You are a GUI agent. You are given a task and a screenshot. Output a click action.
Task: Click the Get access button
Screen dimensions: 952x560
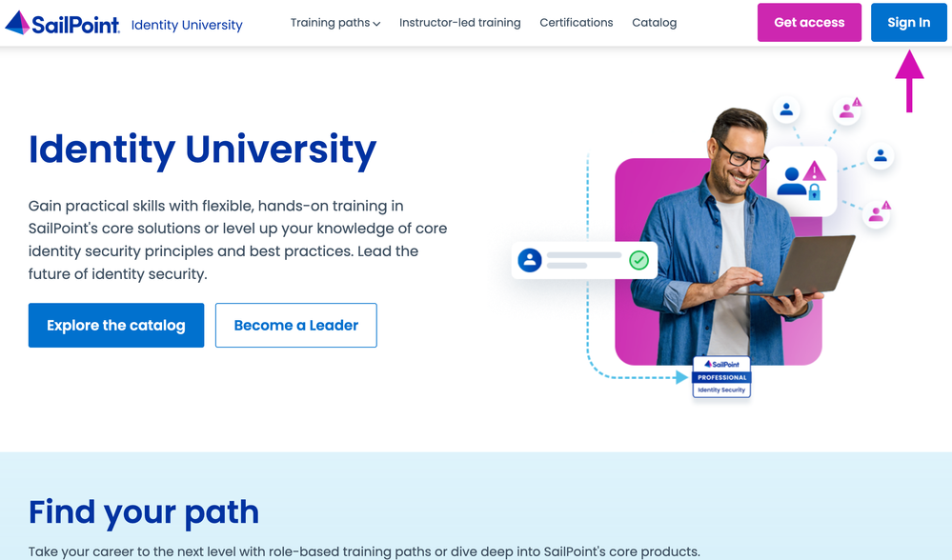coord(809,23)
